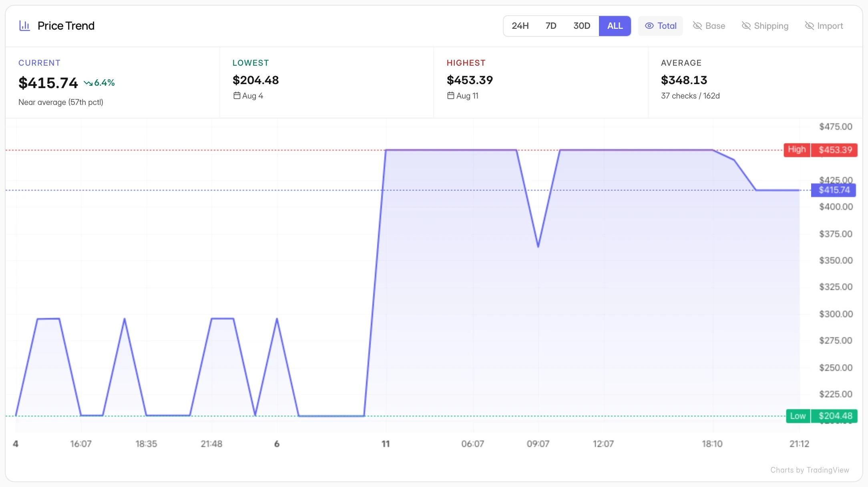The height and width of the screenshot is (487, 868).
Task: Switch to the 7D range
Action: pyautogui.click(x=551, y=26)
